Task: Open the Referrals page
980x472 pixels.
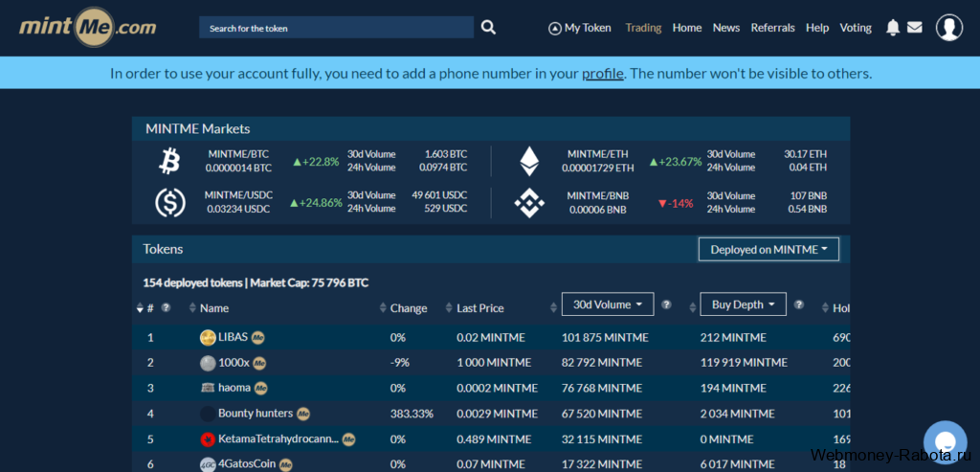Action: (772, 28)
